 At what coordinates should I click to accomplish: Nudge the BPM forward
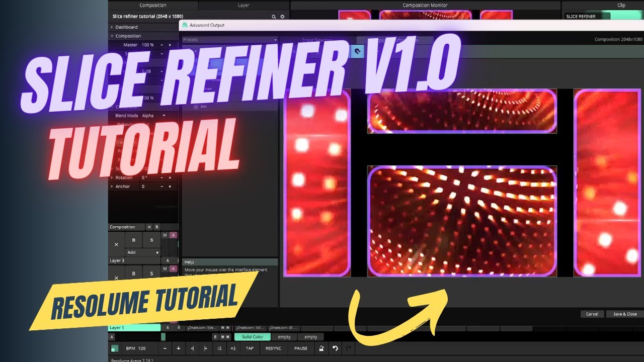(205, 348)
